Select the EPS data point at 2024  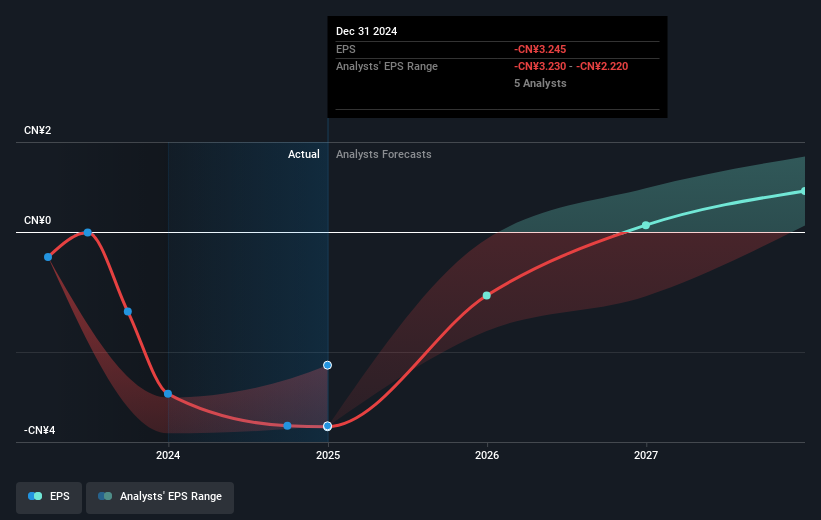(168, 394)
